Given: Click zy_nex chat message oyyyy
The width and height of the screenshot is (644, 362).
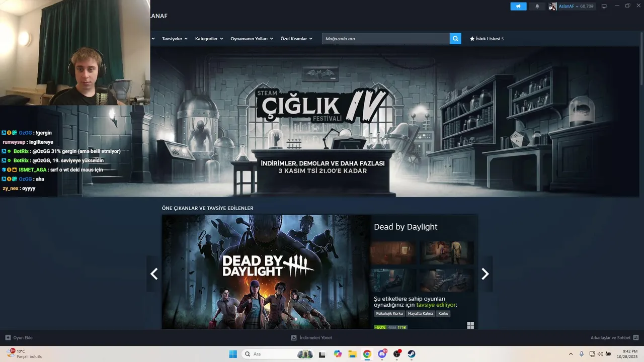Looking at the screenshot, I should pyautogui.click(x=19, y=189).
